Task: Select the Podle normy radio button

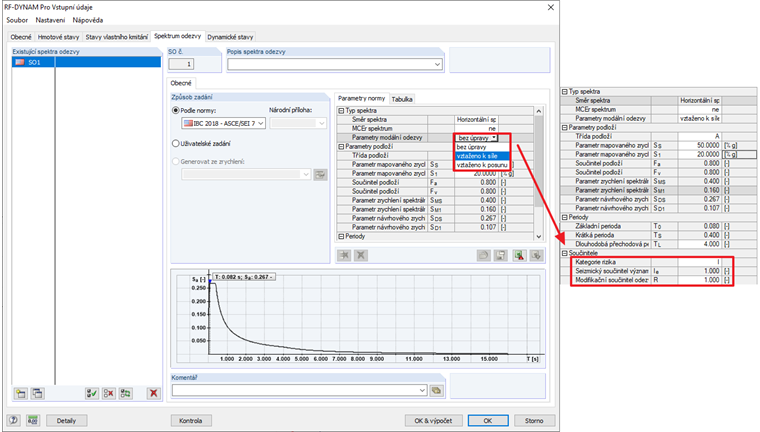Action: click(176, 111)
